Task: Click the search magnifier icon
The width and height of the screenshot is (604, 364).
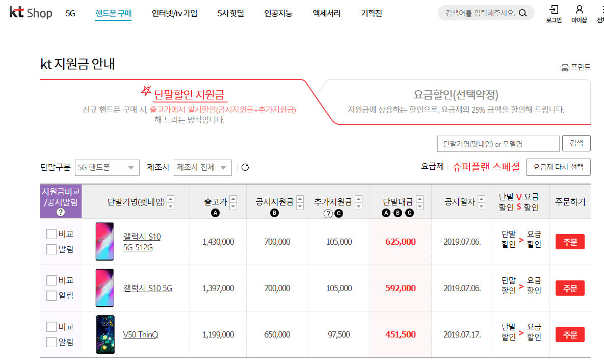Action: [523, 13]
